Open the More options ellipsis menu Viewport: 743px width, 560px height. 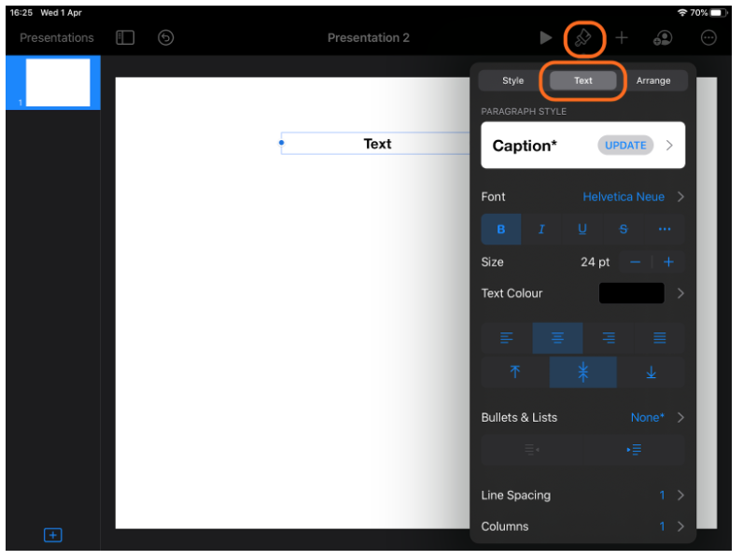point(708,37)
